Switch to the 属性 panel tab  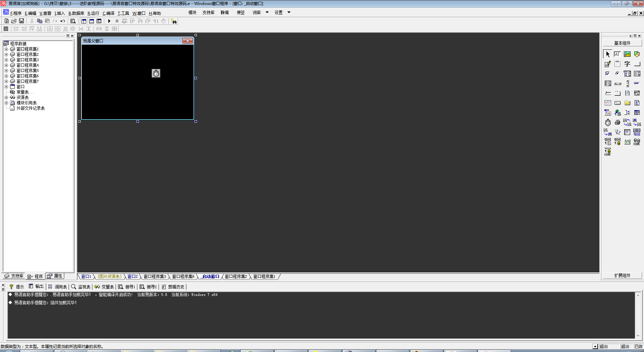pos(55,276)
